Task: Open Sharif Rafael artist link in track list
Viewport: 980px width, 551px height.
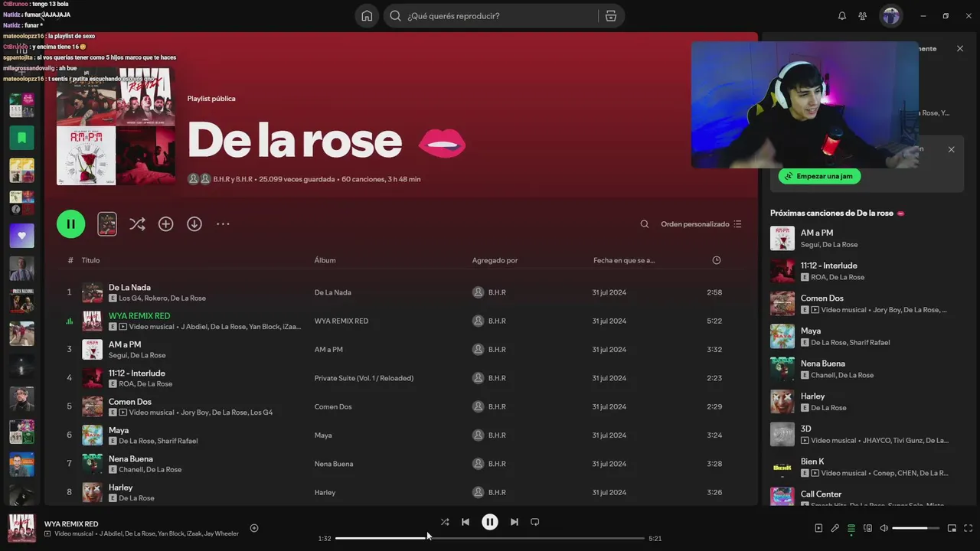Action: tap(178, 441)
